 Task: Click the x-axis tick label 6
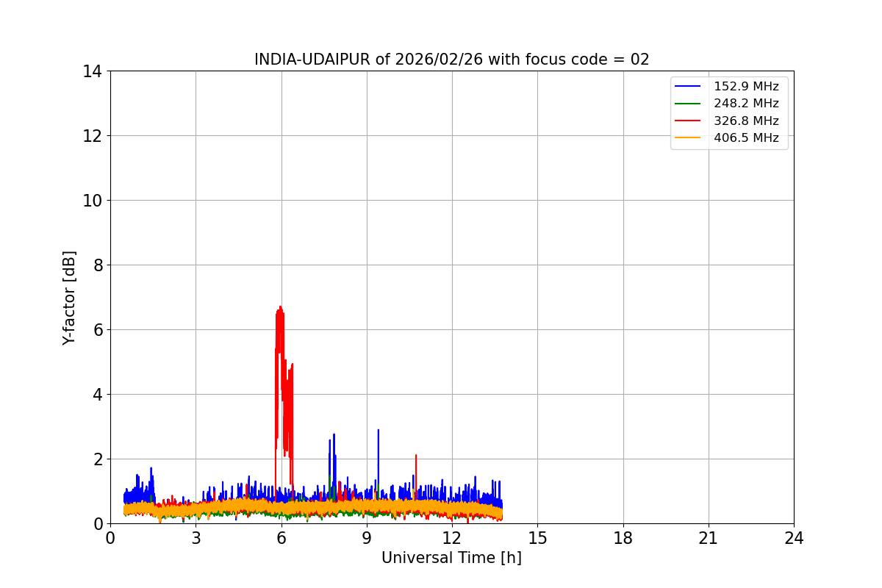(x=282, y=538)
